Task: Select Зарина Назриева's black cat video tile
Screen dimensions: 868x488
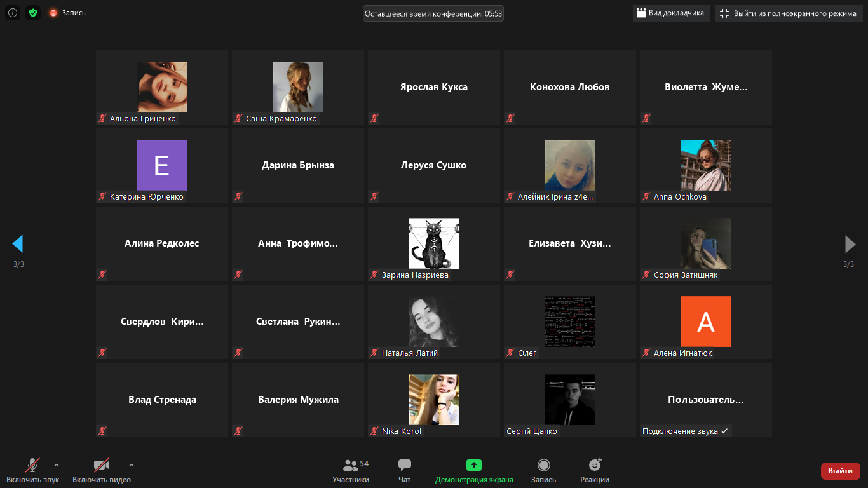Action: pyautogui.click(x=434, y=243)
